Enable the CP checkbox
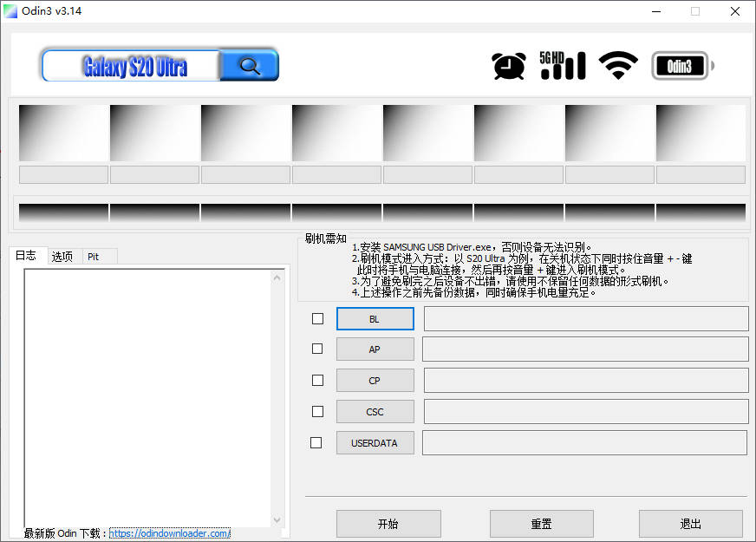Image resolution: width=756 pixels, height=542 pixels. tap(317, 380)
